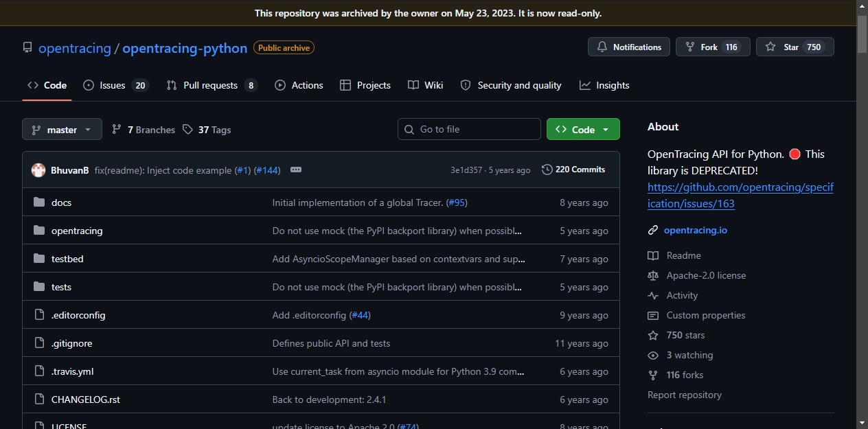Click the .gitignore file icon
The width and height of the screenshot is (868, 429).
39,343
